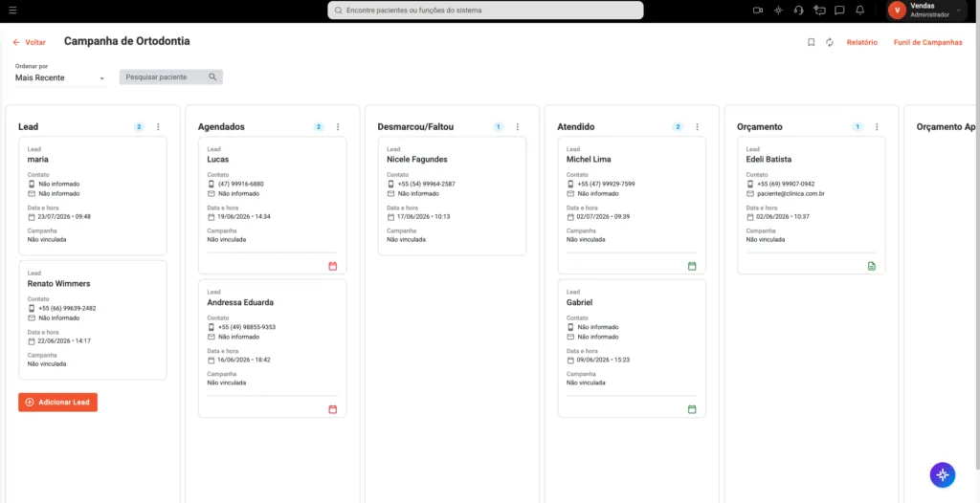Click phone number +55 (49) 98855-9353

tap(247, 327)
